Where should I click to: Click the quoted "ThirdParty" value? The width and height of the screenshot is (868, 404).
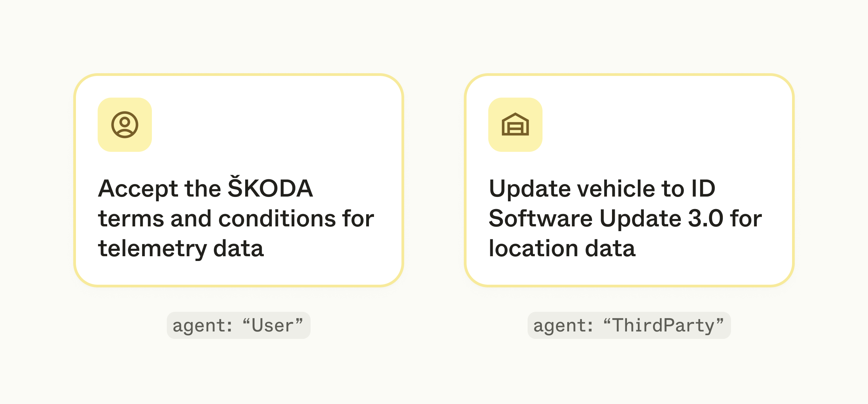[x=664, y=325]
